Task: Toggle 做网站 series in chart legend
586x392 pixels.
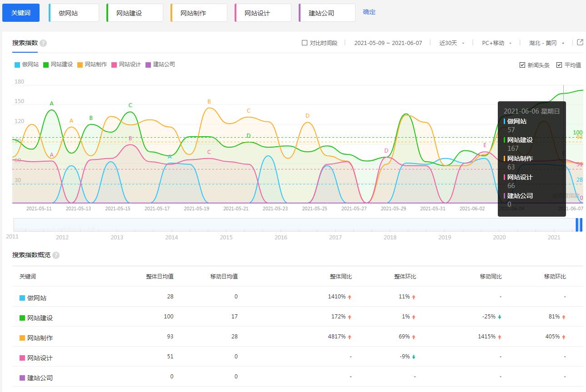Action: [26, 65]
